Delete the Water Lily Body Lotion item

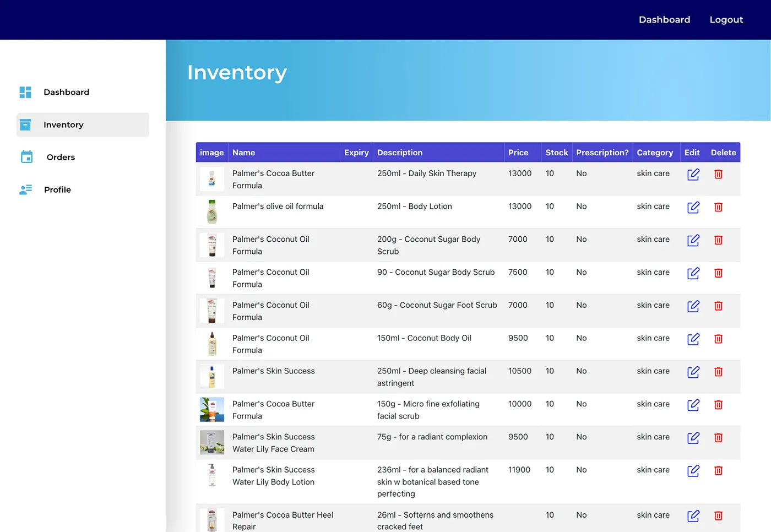pos(718,471)
